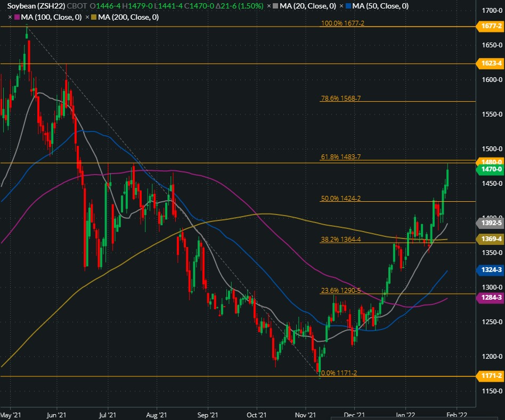Viewport: 505px width, 420px height.
Task: Click the gold MA 200 color square
Action: click(94, 17)
